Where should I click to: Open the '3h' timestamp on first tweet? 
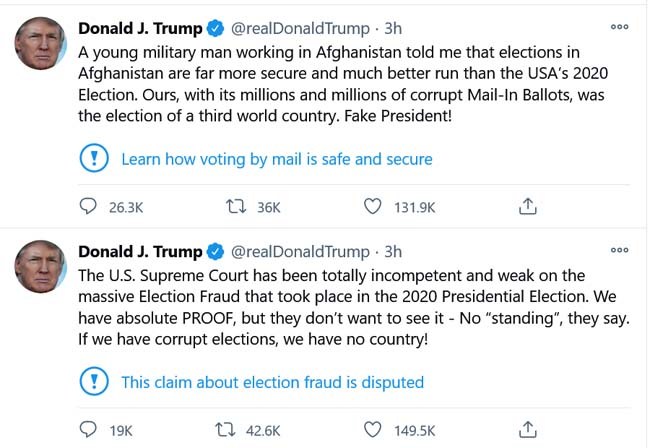coord(393,28)
